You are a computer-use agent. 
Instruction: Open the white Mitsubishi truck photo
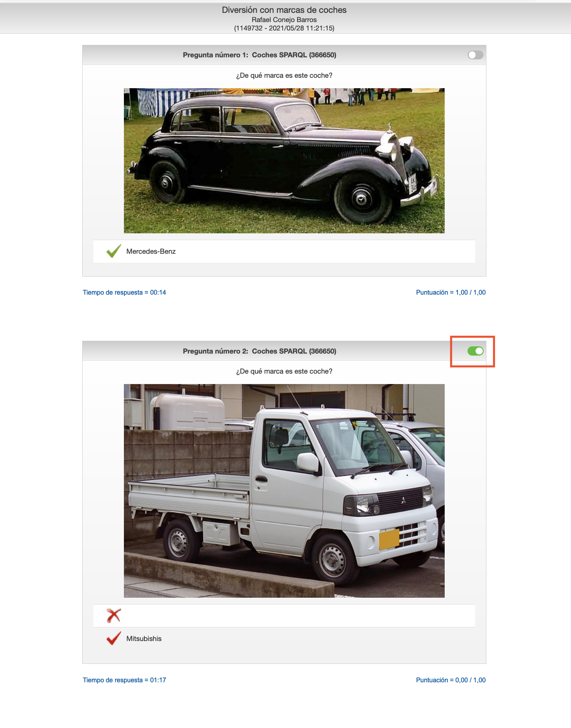[x=284, y=491]
